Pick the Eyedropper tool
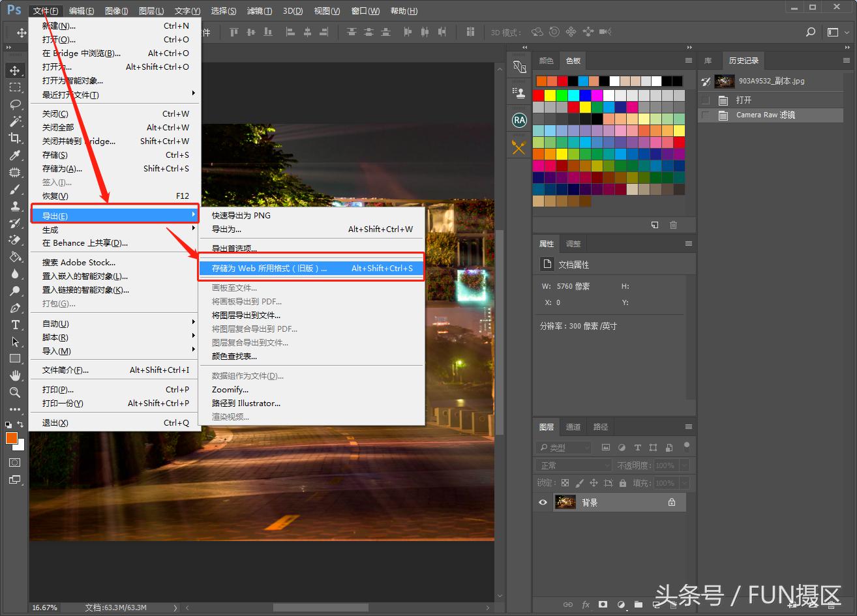This screenshot has height=616, width=857. tap(15, 155)
